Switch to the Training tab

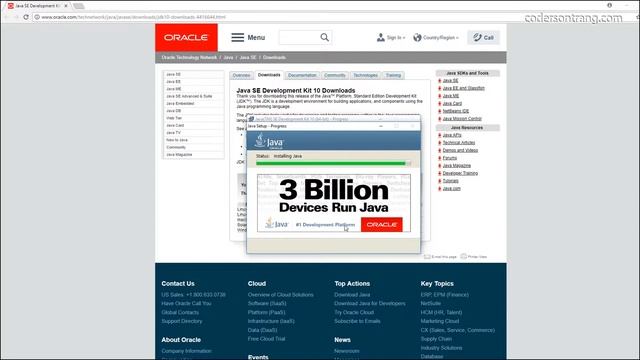[x=393, y=76]
